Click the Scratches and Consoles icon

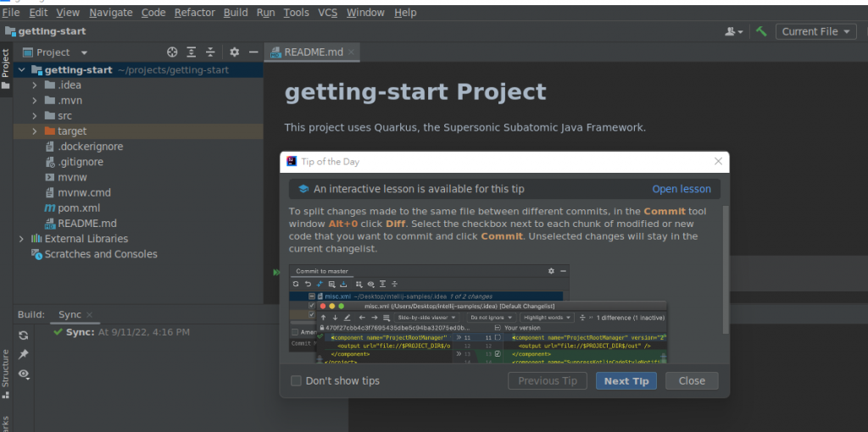point(36,254)
